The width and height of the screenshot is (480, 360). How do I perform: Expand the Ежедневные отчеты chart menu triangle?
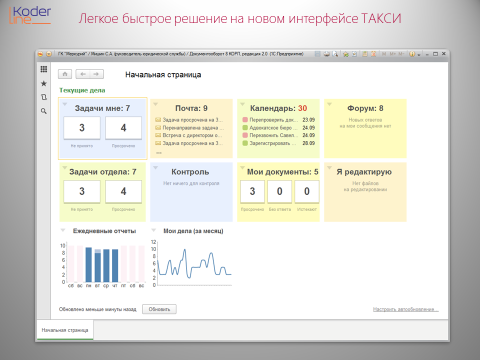(63, 230)
